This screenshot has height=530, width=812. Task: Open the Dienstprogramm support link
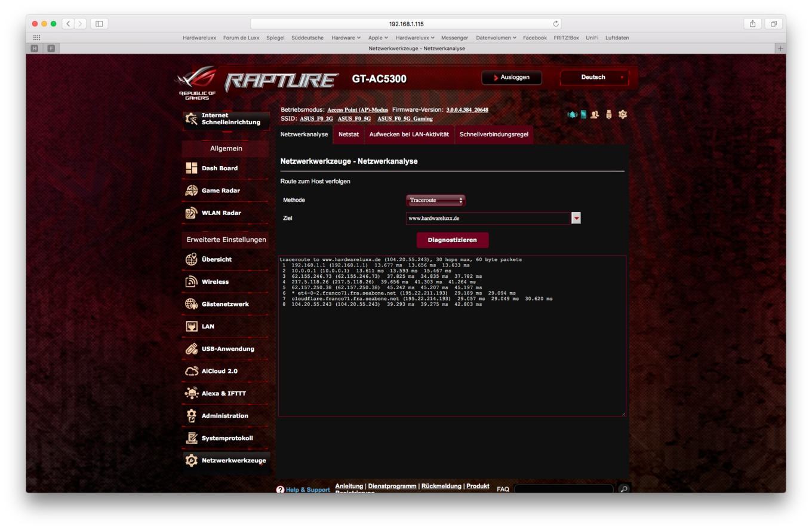pyautogui.click(x=392, y=486)
